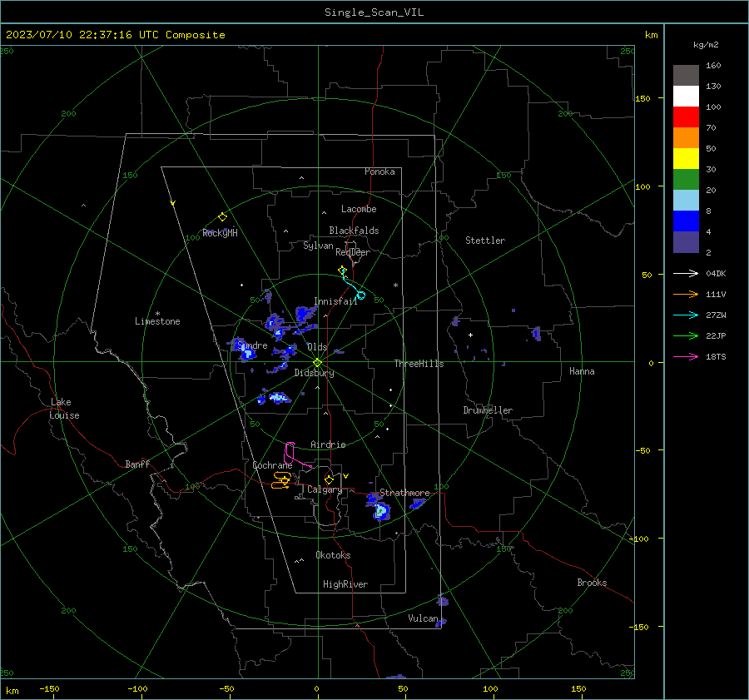Select the orange 50-70 legend swatch
Screen dimensions: 749x700
686,138
